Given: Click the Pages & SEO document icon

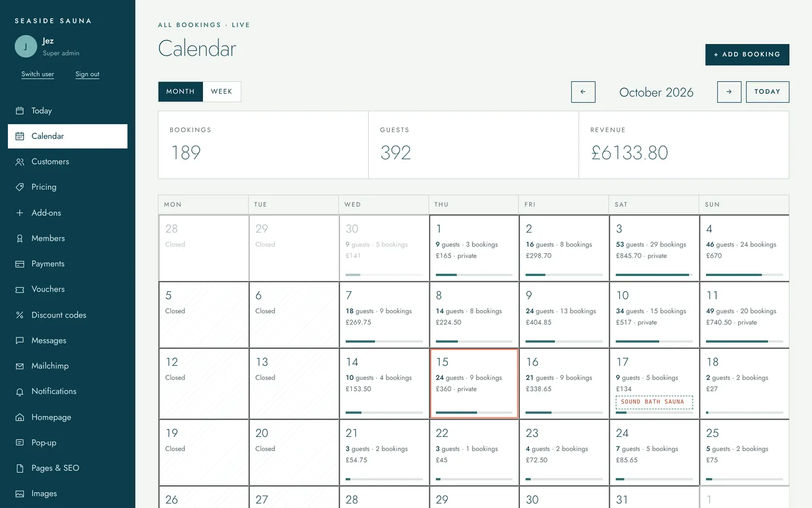Looking at the screenshot, I should click(20, 468).
